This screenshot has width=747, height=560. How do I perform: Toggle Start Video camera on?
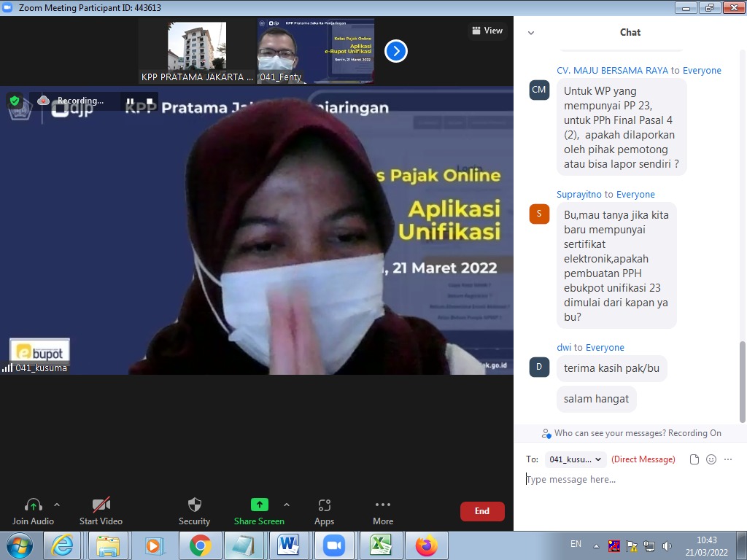point(101,505)
